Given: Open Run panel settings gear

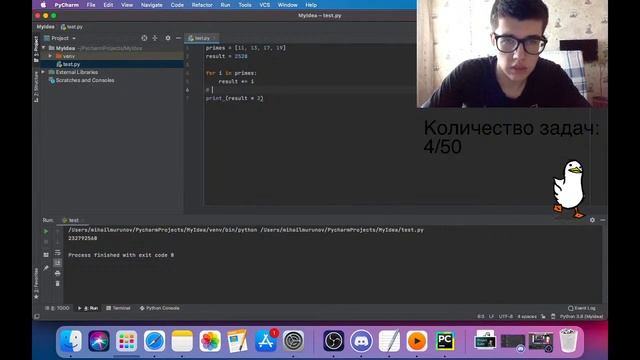Looking at the screenshot, I should coord(592,220).
